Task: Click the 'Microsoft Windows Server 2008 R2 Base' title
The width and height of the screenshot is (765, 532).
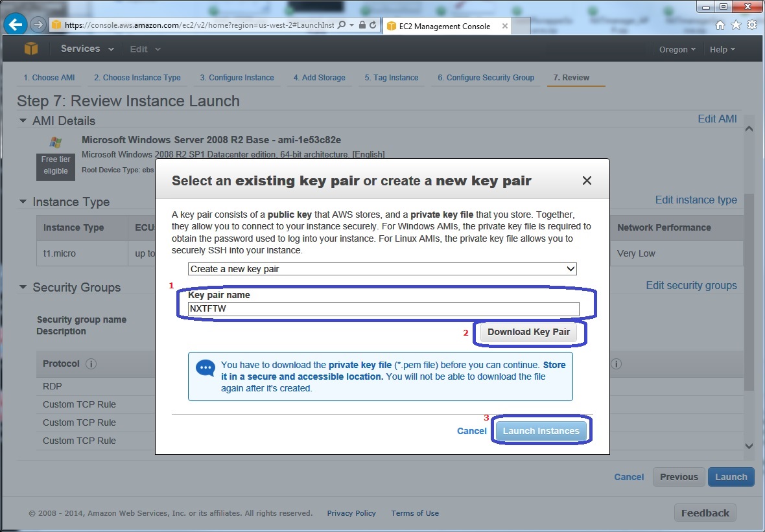Action: [211, 140]
